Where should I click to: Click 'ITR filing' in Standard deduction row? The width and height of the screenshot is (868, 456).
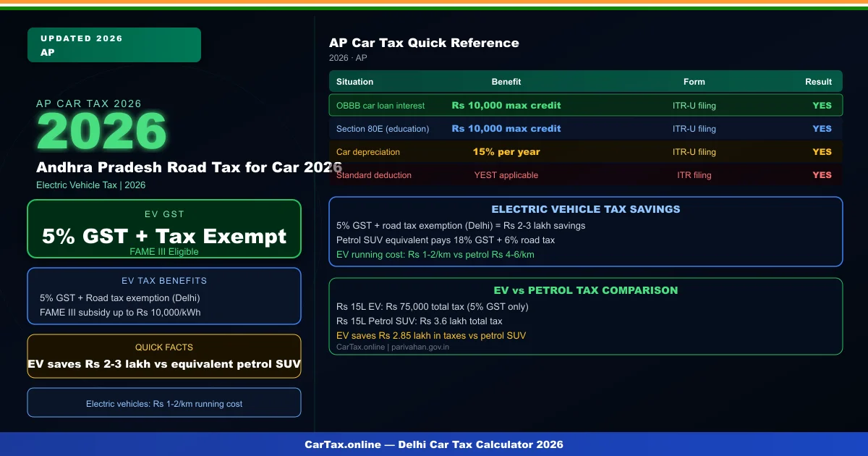pyautogui.click(x=694, y=175)
